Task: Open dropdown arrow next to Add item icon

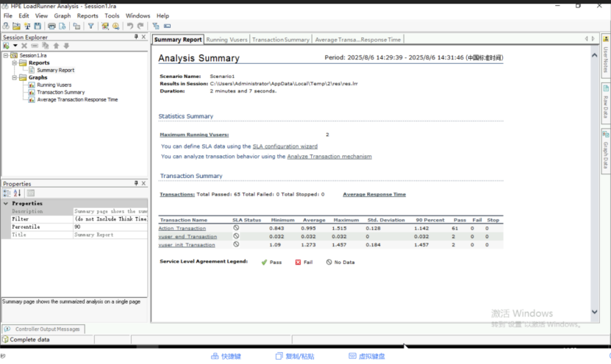Action: point(15,46)
